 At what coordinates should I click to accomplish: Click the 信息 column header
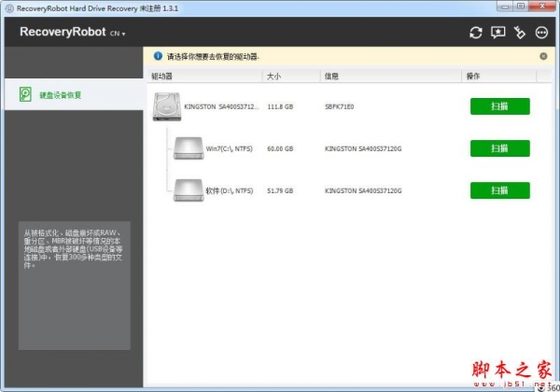pos(391,76)
